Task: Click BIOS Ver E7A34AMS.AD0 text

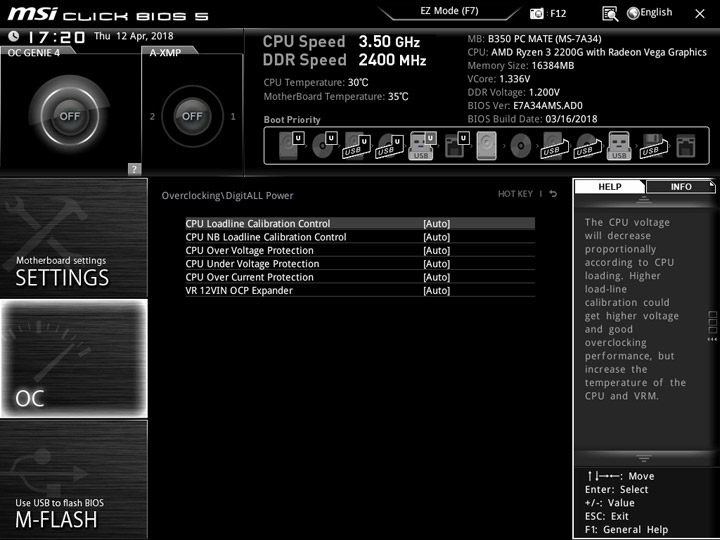Action: click(525, 106)
